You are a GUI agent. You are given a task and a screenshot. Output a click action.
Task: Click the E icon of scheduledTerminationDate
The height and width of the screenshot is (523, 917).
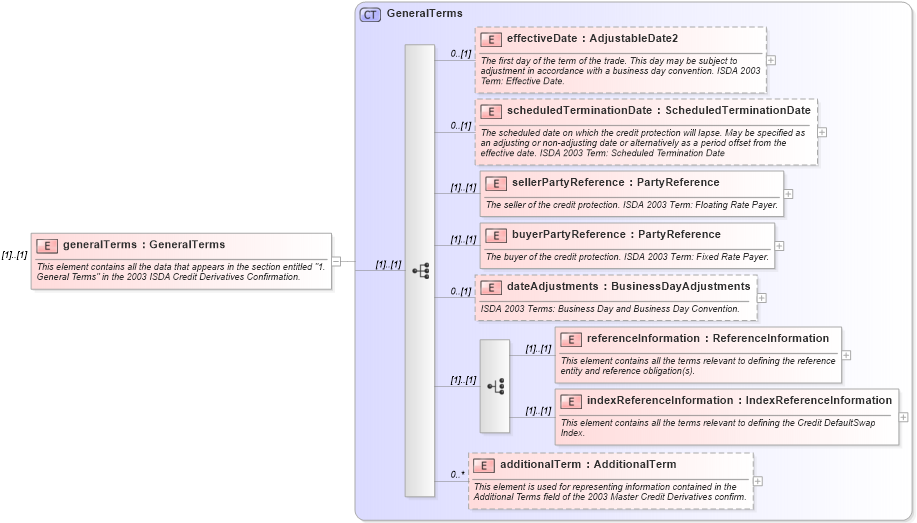491,111
